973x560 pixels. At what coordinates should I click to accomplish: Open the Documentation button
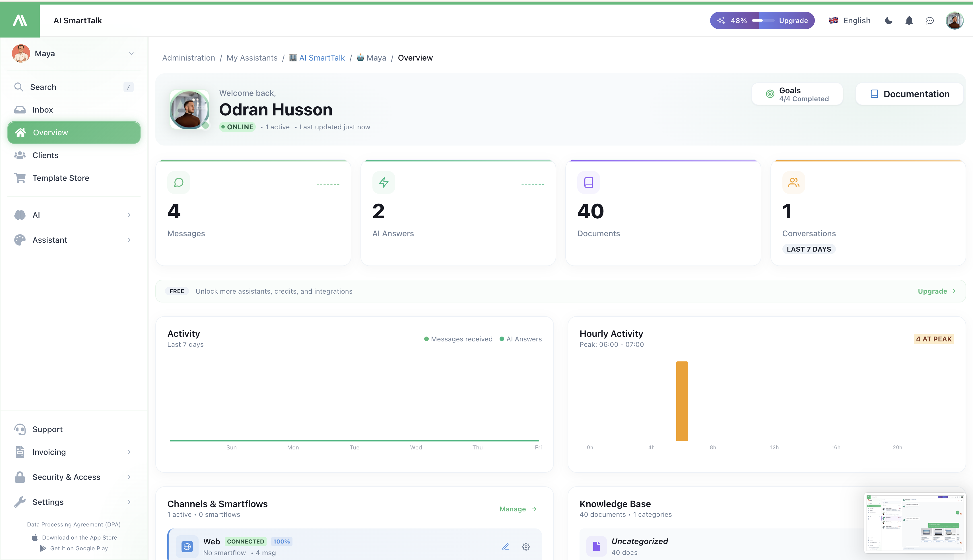[x=910, y=94]
